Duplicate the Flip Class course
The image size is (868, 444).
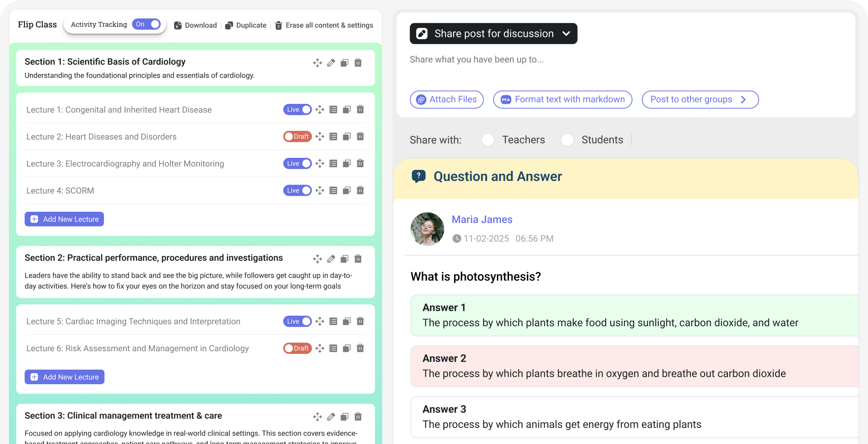(x=246, y=25)
